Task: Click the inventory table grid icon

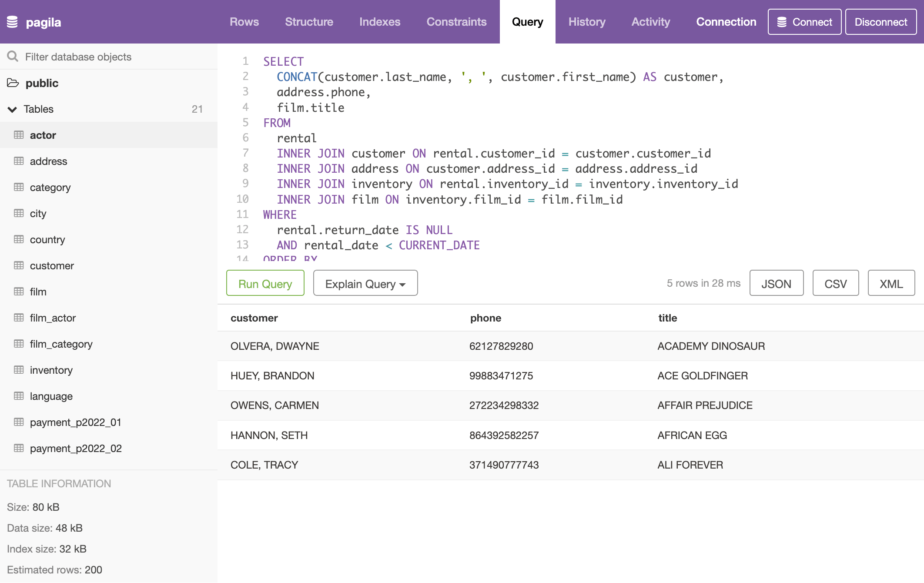Action: pos(19,370)
